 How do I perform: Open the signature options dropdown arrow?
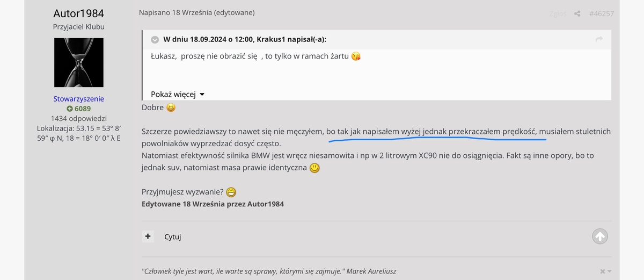(x=609, y=271)
